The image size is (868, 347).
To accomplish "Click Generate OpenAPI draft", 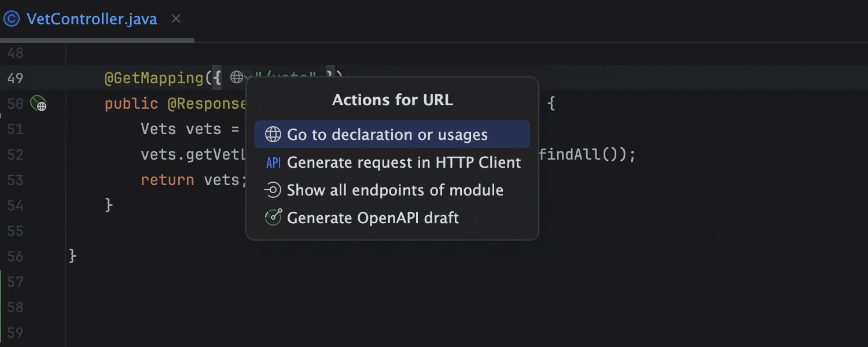I will click(374, 218).
